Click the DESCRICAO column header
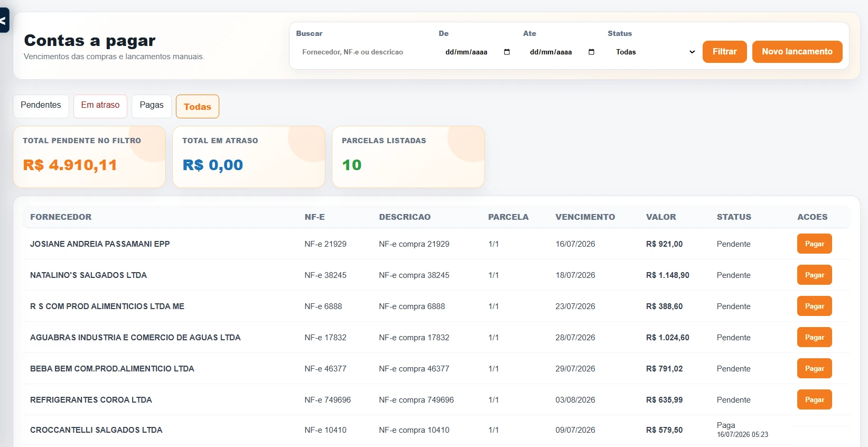868x447 pixels. tap(405, 217)
